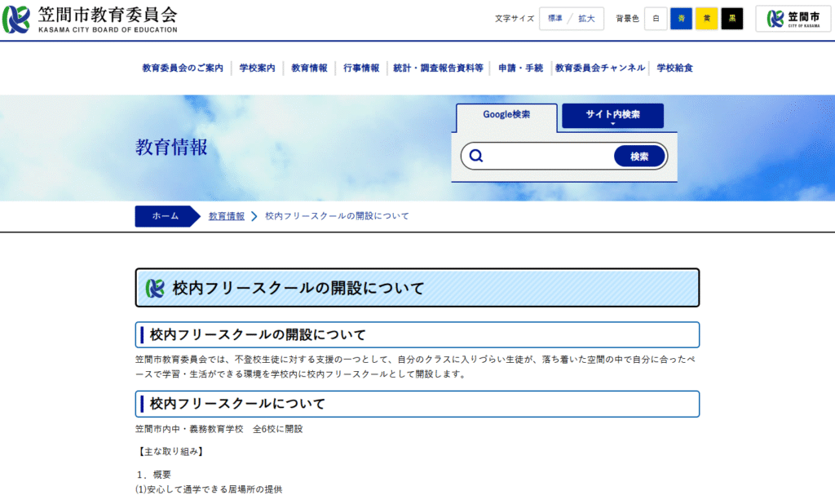Click into the search text field
Viewport: 835px width, 504px height.
coord(548,157)
